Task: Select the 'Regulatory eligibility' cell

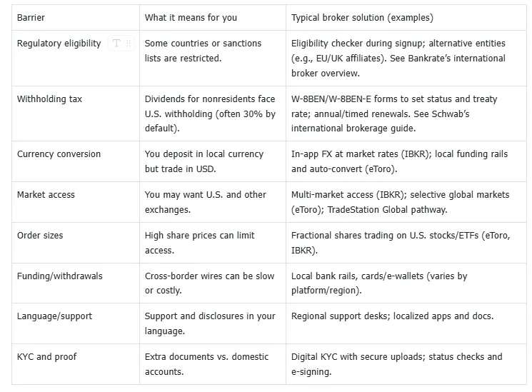Action: 59,44
